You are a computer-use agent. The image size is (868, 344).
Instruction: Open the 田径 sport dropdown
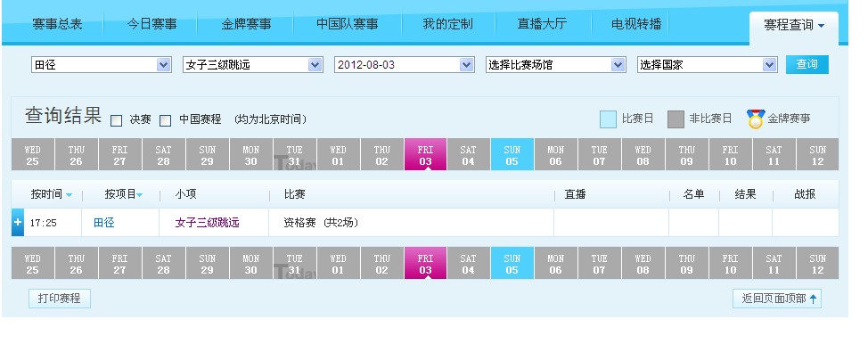[102, 65]
